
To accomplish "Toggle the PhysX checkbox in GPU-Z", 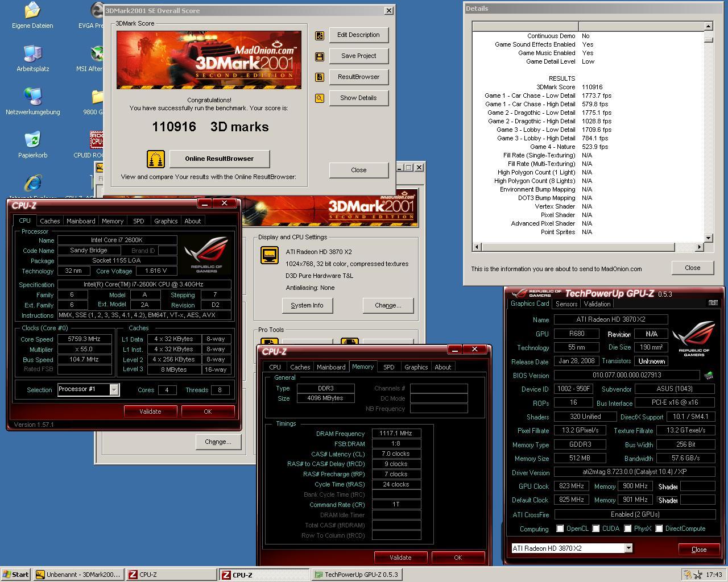I will pyautogui.click(x=628, y=529).
